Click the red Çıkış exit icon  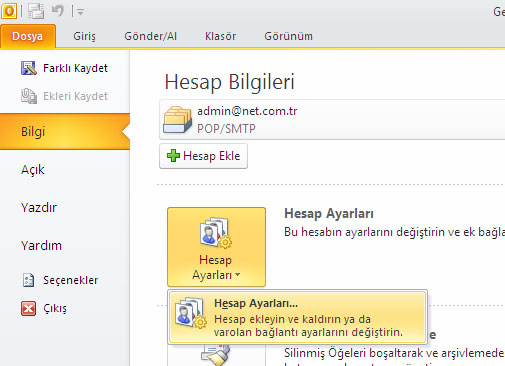pos(28,308)
